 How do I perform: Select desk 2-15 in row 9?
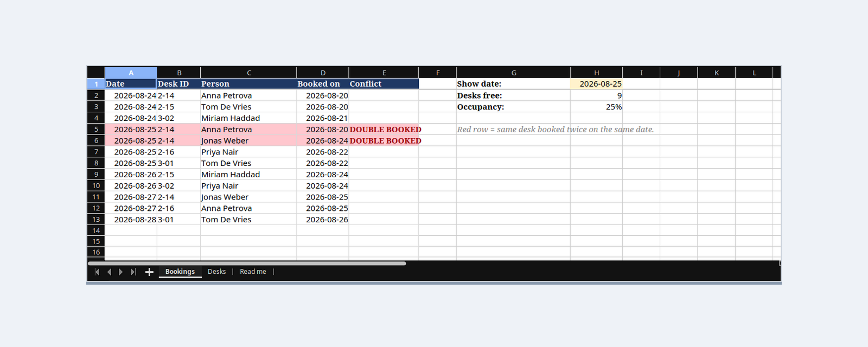point(179,175)
